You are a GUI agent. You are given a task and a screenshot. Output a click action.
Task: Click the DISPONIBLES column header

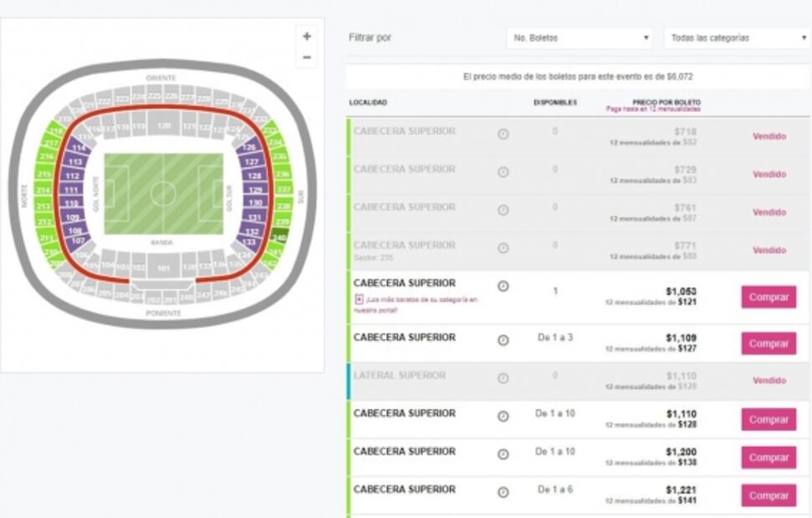tap(554, 104)
